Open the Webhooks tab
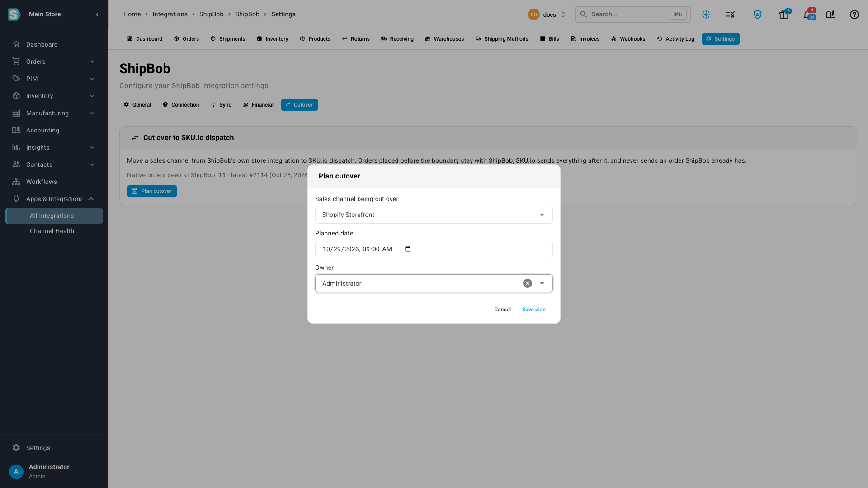 (628, 39)
